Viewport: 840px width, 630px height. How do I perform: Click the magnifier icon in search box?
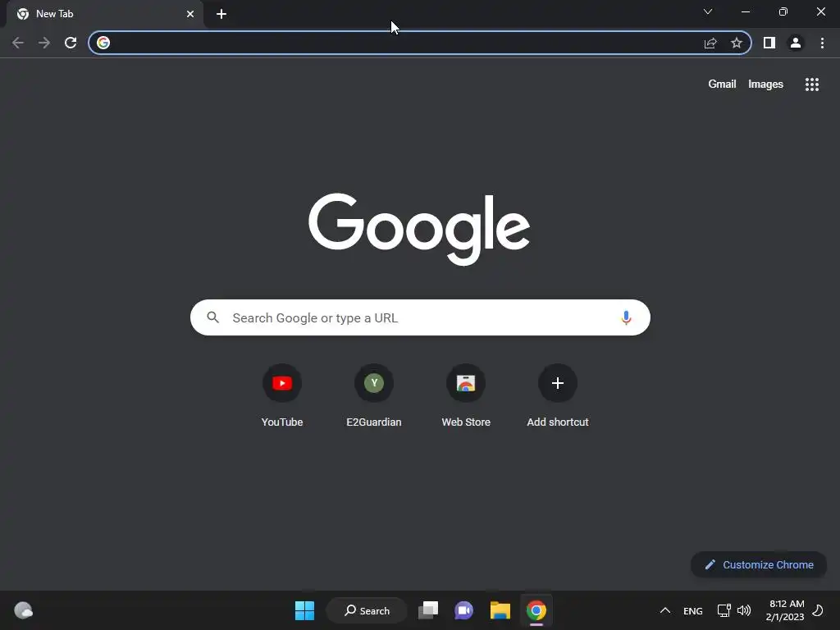point(213,317)
